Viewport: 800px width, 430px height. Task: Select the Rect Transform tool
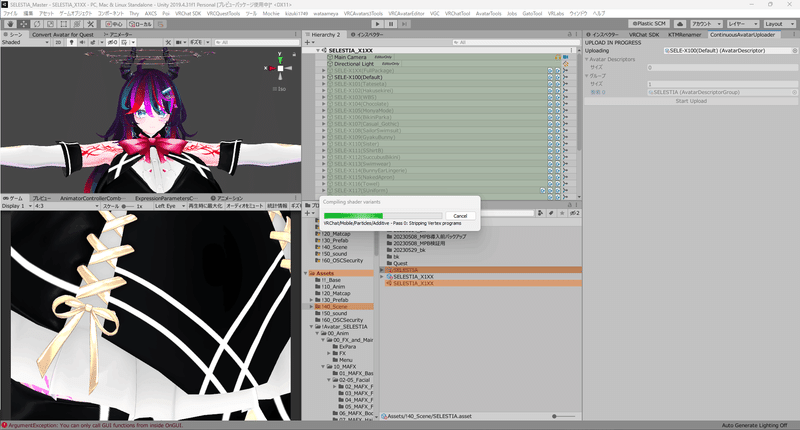[x=63, y=24]
